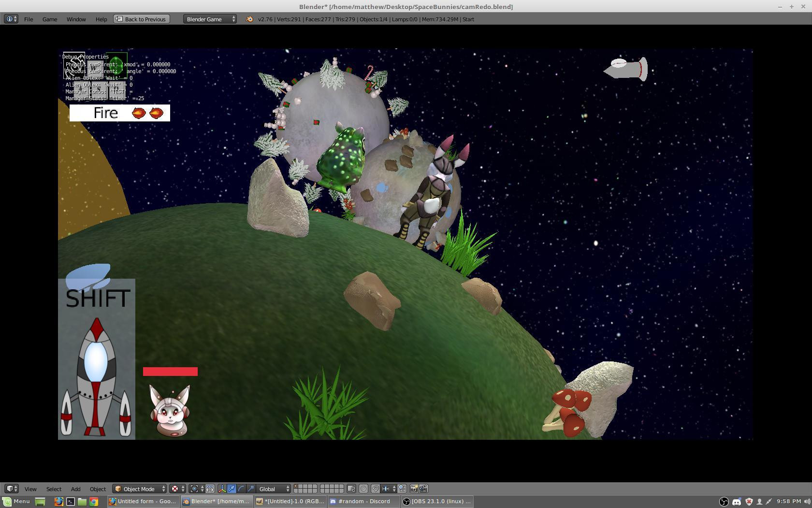812x508 pixels.
Task: Open the File menu
Action: point(29,19)
